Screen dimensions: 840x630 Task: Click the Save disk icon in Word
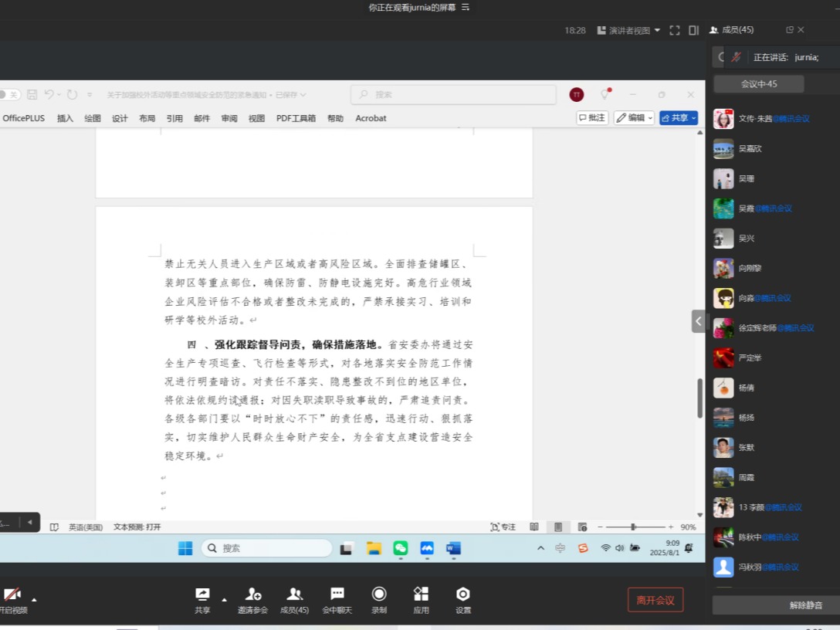pyautogui.click(x=32, y=95)
